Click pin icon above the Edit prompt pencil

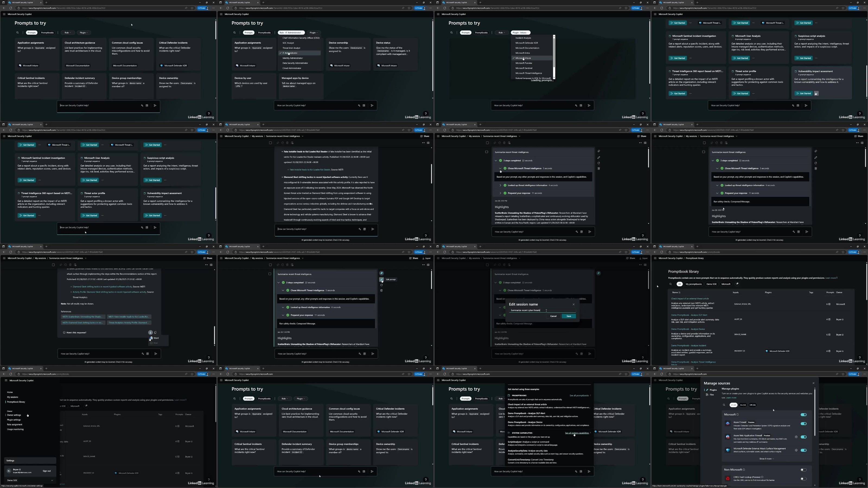pos(381,273)
